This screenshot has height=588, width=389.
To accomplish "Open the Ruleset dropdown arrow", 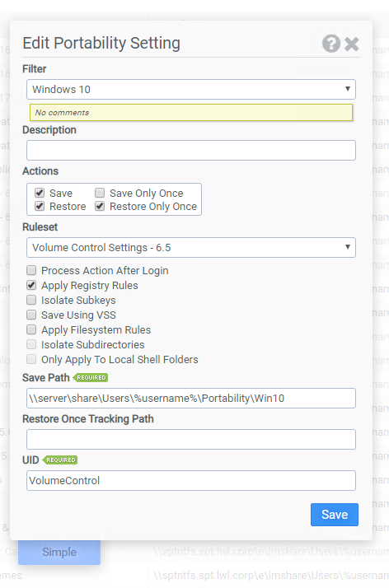I will [x=347, y=247].
